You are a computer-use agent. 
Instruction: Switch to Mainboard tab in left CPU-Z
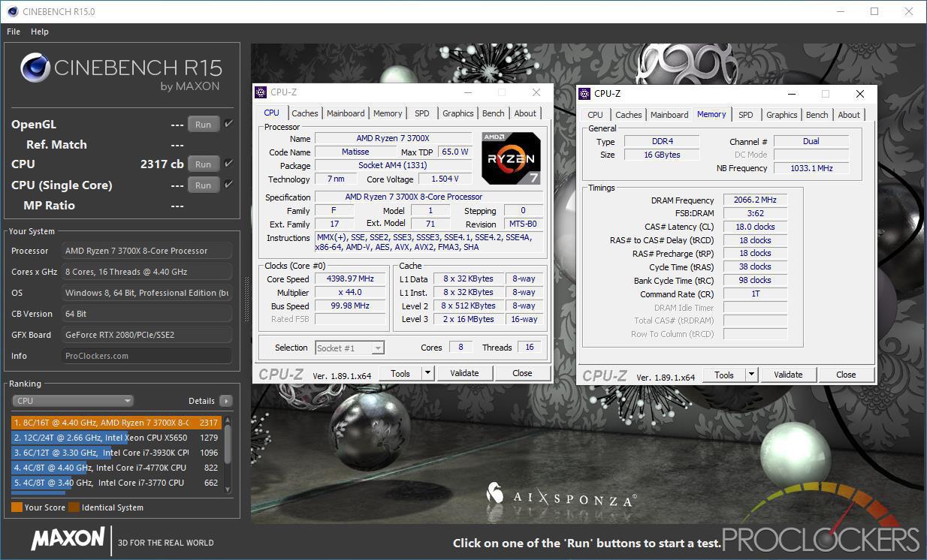(x=346, y=113)
